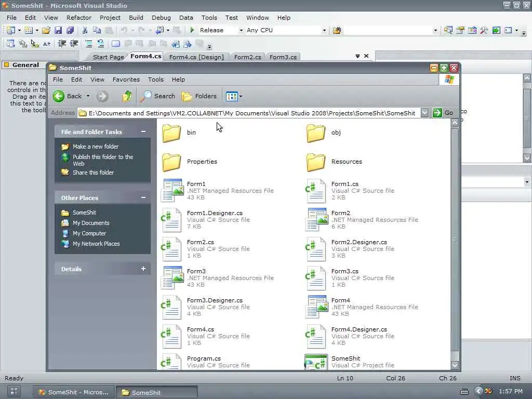Viewport: 532px width, 399px height.
Task: Expand the Explorer address bar dropdown
Action: [424, 113]
